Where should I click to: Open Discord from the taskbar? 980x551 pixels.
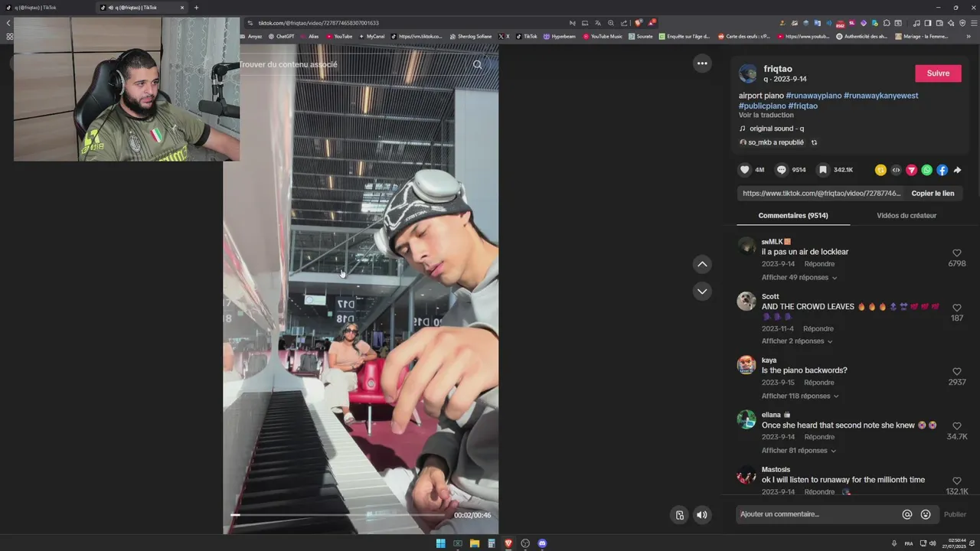tap(542, 543)
